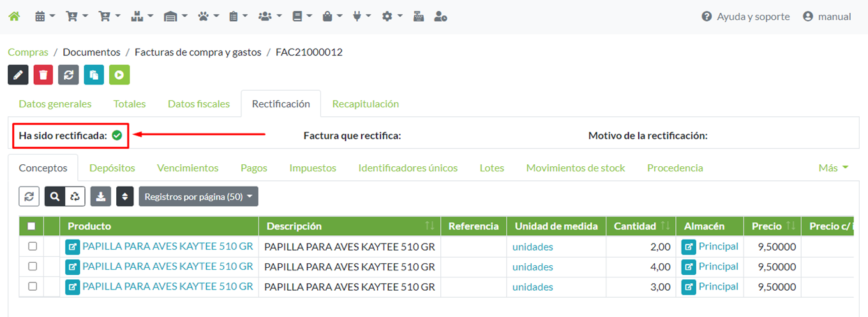Click the pencil edit button
The image size is (868, 317).
pos(18,75)
